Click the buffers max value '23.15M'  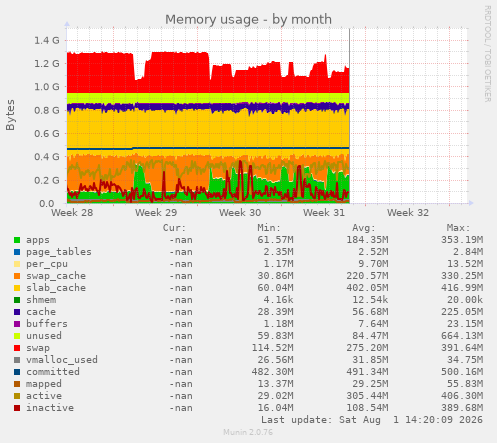tap(465, 324)
